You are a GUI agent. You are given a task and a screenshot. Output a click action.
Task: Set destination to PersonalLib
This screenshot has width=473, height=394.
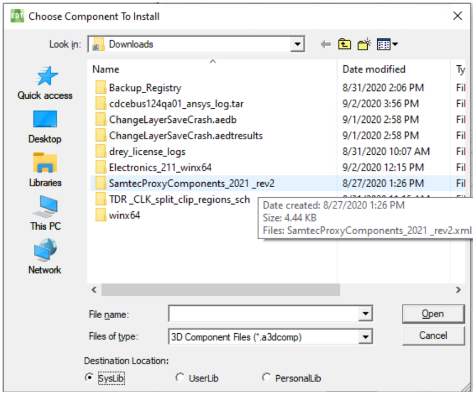(266, 377)
